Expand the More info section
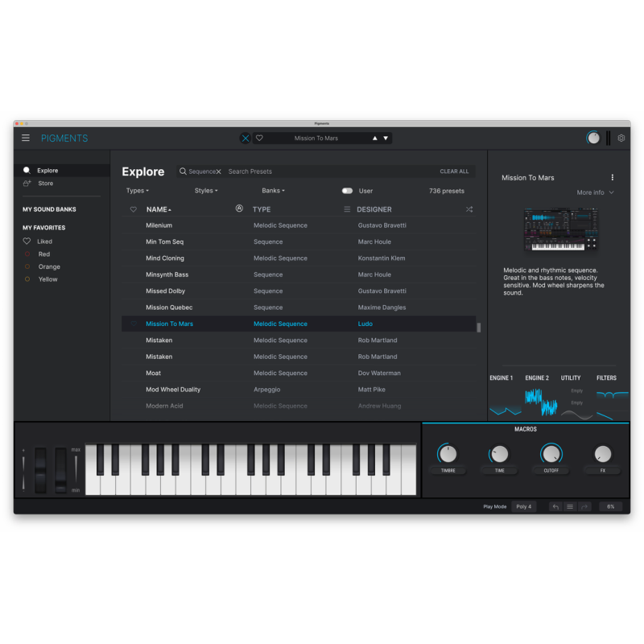Viewport: 644px width, 644px height. (595, 192)
